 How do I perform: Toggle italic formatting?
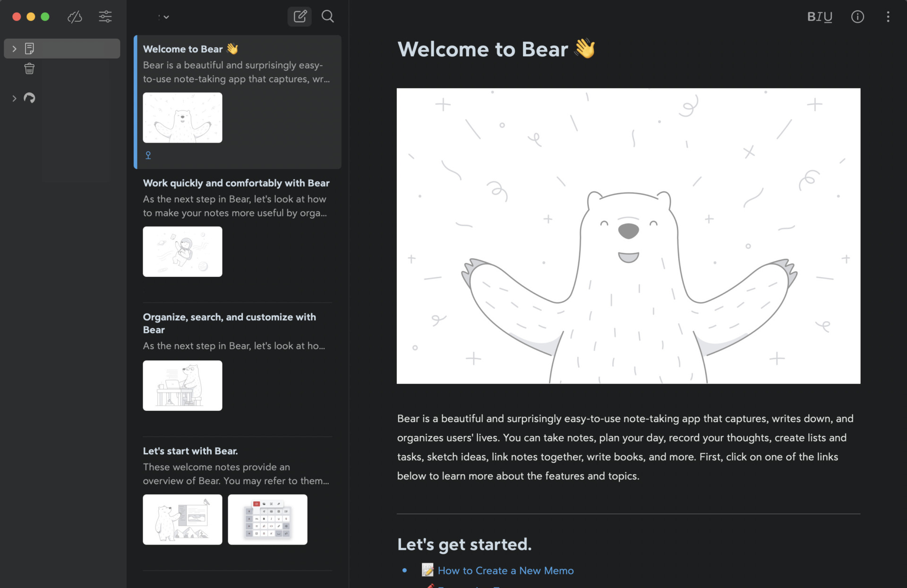[821, 17]
